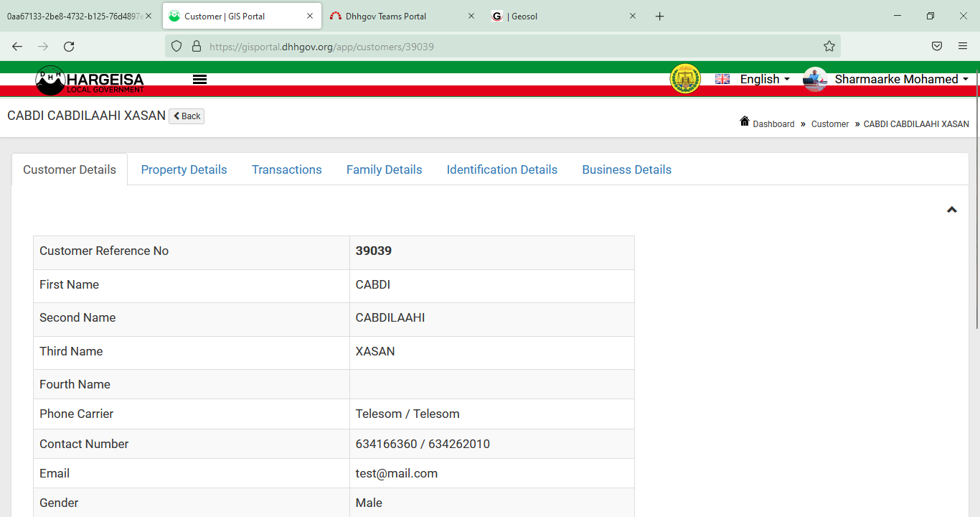Switch to the Geosol browser tab
The width and height of the screenshot is (980, 517).
coord(565,17)
